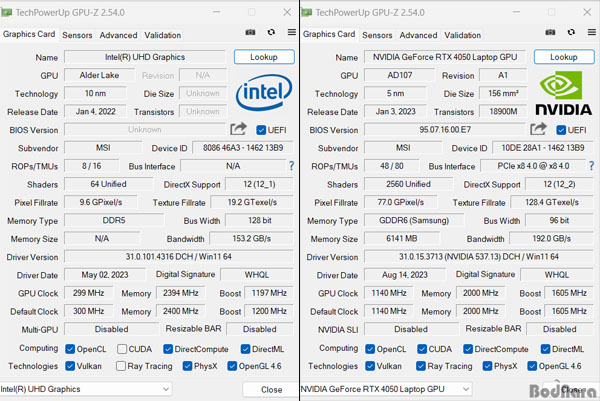Click Lookup button in NVIDIA window

(x=564, y=57)
